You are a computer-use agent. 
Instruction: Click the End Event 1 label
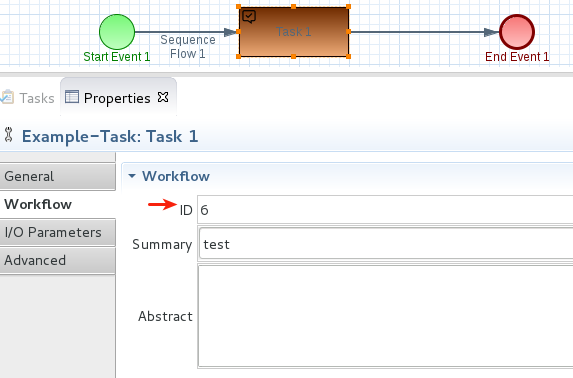pyautogui.click(x=517, y=57)
